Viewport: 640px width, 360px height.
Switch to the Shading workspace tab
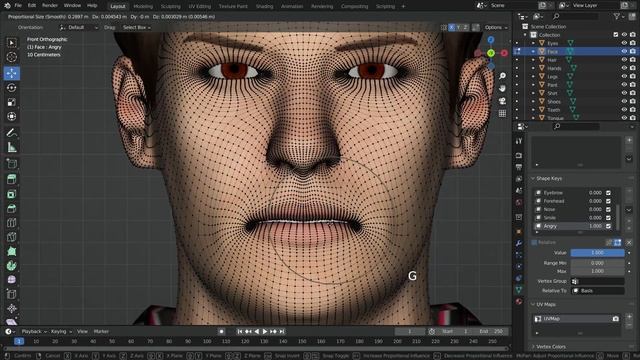point(264,6)
